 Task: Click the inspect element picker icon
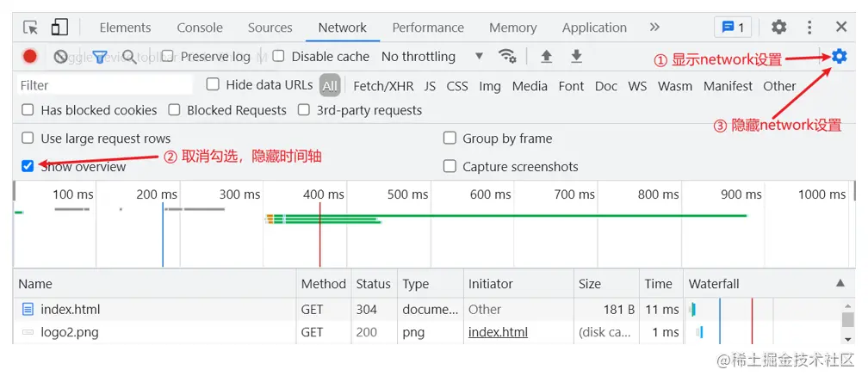30,27
